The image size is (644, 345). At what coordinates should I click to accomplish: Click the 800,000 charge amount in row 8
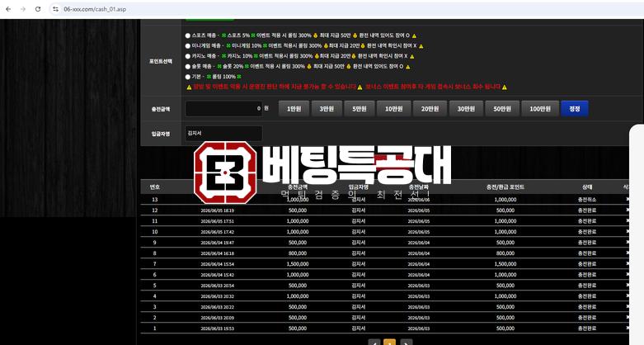point(298,253)
